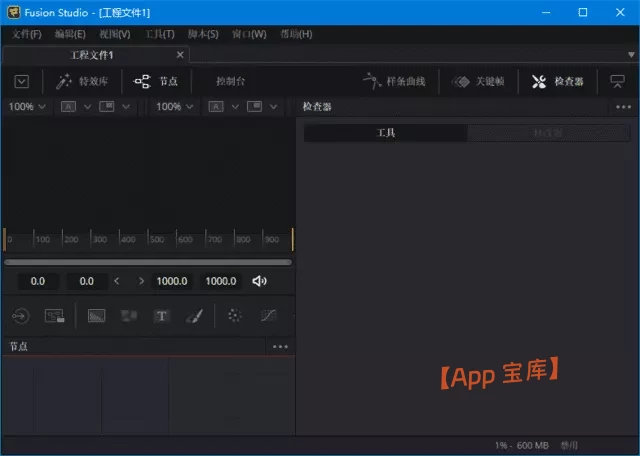
Task: Open the 脚本(S) menu
Action: 203,34
